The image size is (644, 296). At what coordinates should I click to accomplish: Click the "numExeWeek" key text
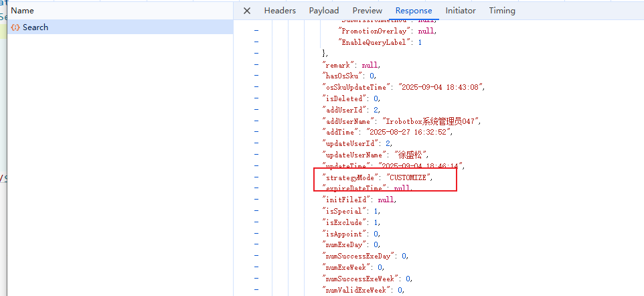coord(346,267)
